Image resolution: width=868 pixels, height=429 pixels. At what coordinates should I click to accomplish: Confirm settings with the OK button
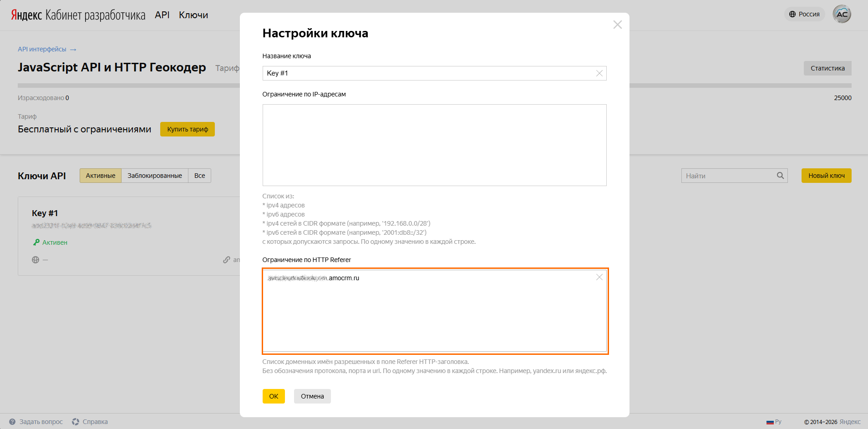274,396
